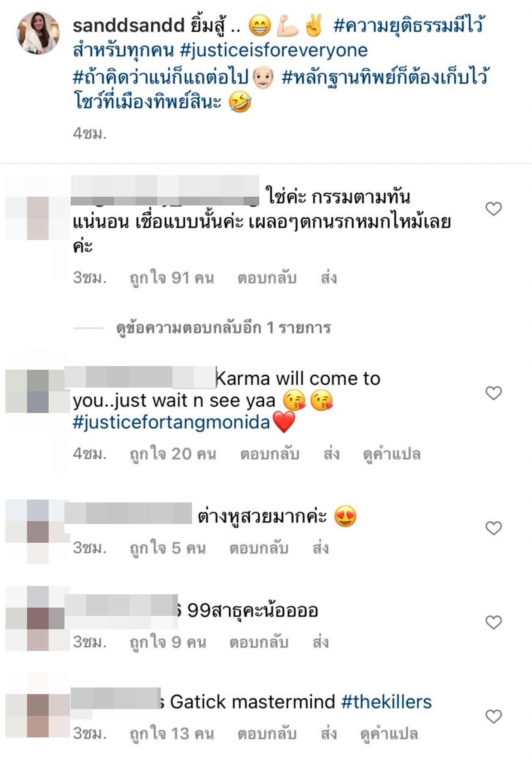Image resolution: width=532 pixels, height=769 pixels.
Task: Reply to the Karma comment
Action: pos(270,454)
